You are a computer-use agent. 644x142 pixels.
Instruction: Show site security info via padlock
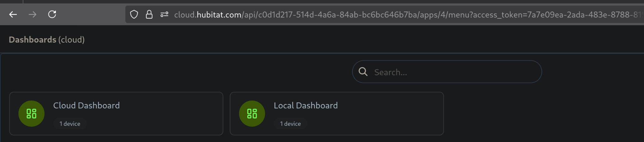(149, 14)
